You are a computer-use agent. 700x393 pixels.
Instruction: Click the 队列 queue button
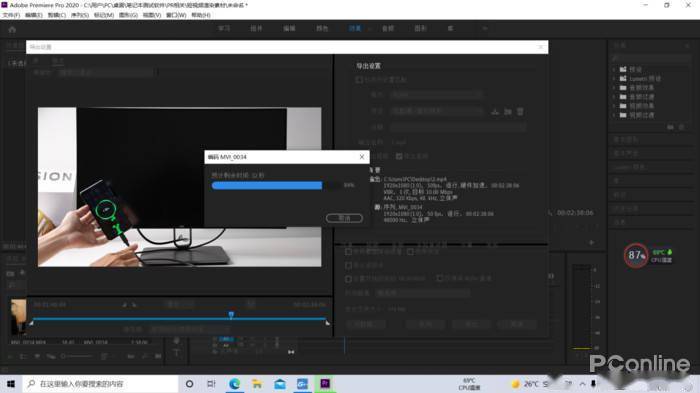[x=425, y=324]
